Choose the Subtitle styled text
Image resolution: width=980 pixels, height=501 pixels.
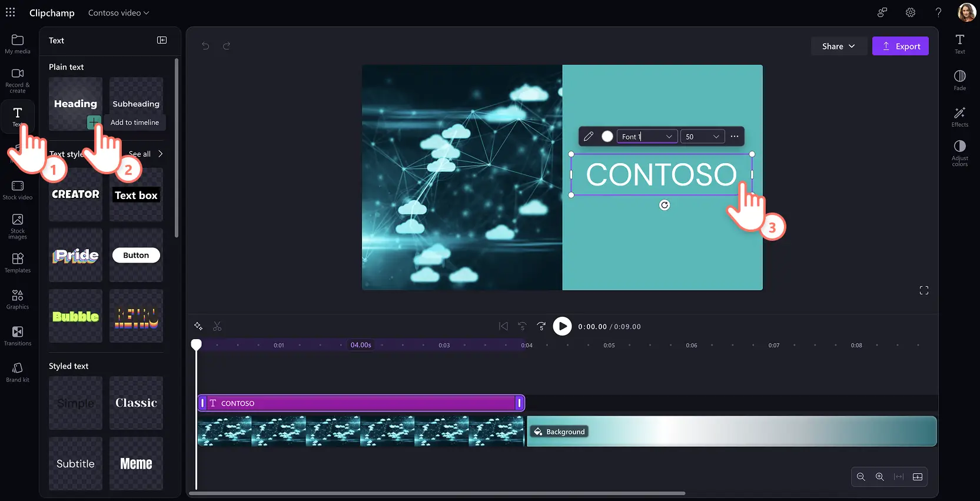click(75, 463)
